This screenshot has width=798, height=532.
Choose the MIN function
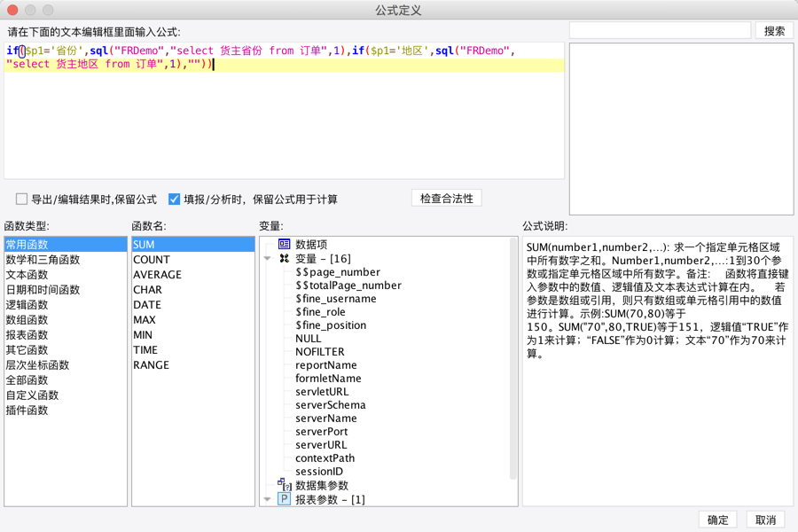point(193,334)
